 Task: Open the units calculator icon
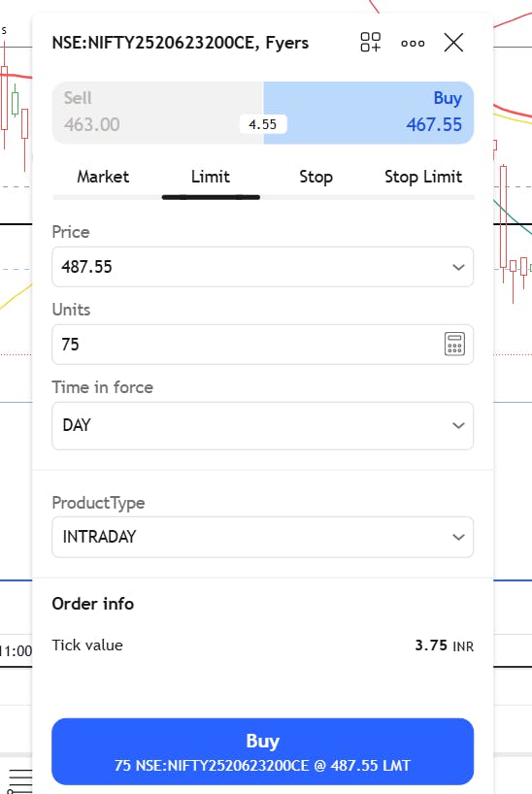pos(454,345)
